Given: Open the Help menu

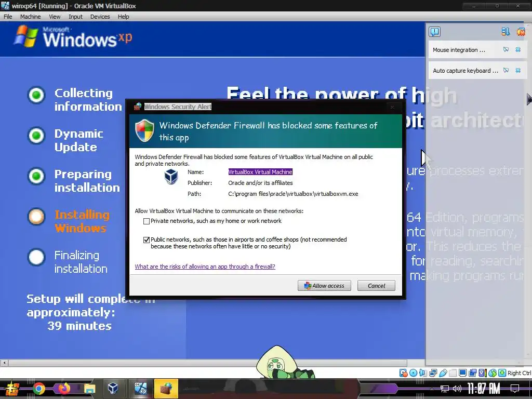Looking at the screenshot, I should (x=123, y=17).
